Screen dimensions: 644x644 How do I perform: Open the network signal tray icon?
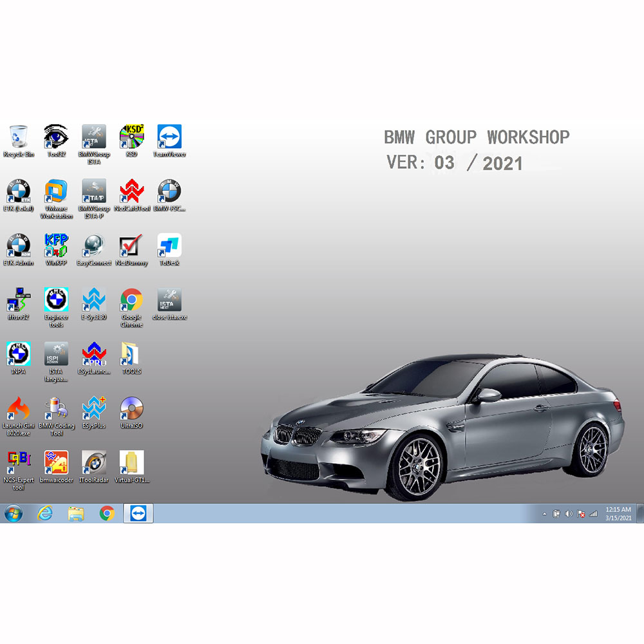tap(594, 514)
